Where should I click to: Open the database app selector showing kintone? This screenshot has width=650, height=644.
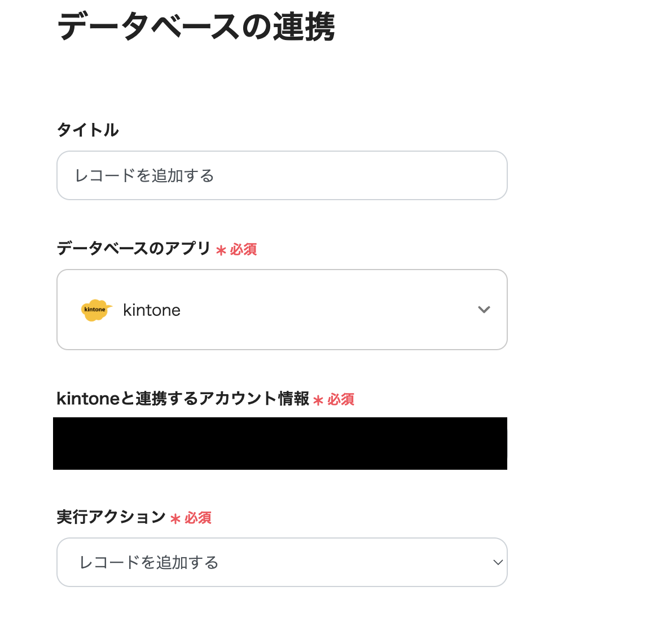point(282,310)
